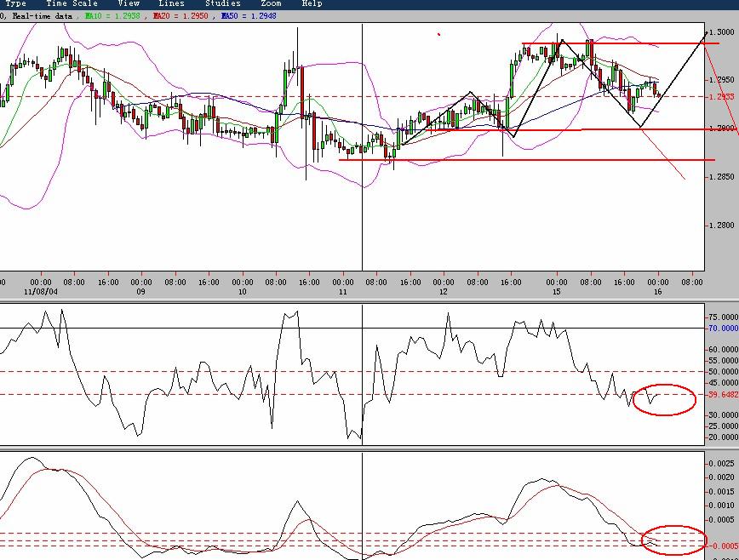
Task: Click the red circle on the RSI panel
Action: (x=664, y=400)
